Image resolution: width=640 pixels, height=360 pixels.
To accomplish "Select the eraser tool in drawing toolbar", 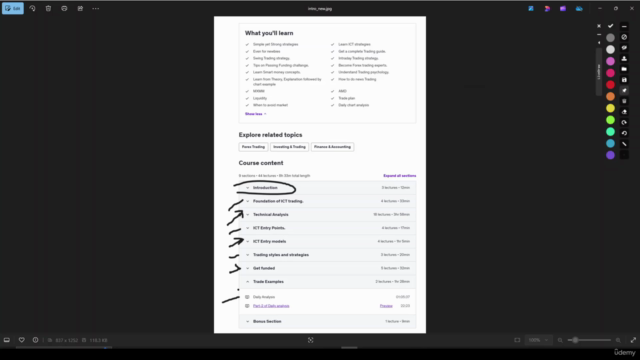I will 624,111.
